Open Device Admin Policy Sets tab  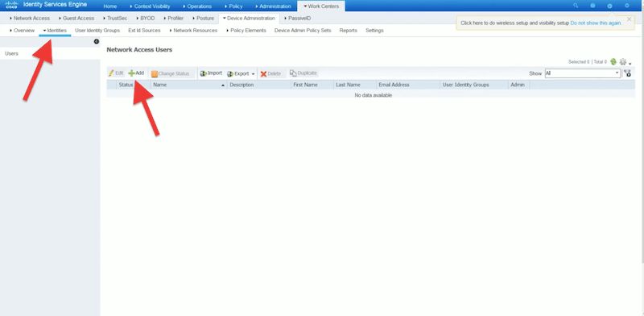coord(303,31)
